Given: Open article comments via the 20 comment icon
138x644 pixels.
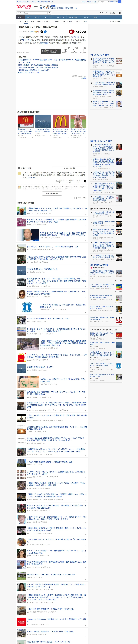Looking at the screenshot, I should pyautogui.click(x=32, y=32).
